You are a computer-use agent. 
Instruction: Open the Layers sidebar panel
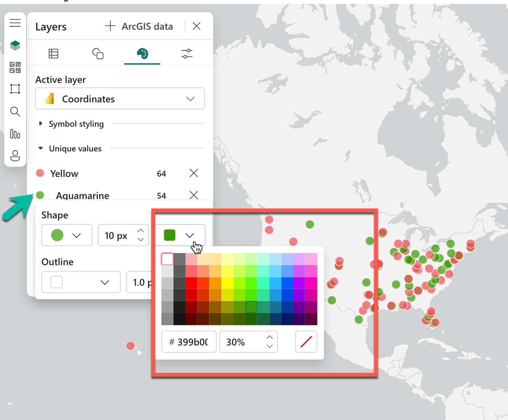point(15,45)
